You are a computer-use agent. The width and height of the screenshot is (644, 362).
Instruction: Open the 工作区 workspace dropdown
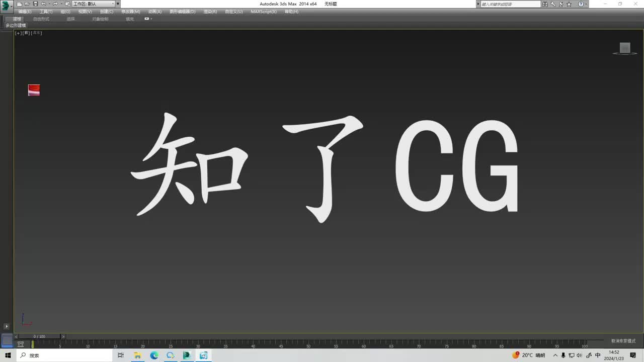[x=94, y=4]
